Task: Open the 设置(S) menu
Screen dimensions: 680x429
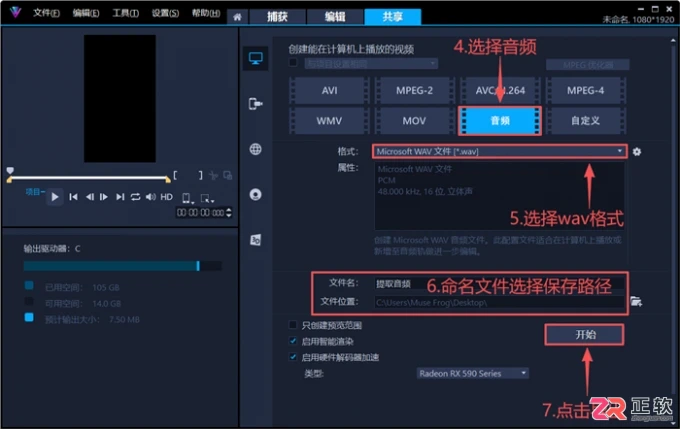Action: click(x=165, y=13)
